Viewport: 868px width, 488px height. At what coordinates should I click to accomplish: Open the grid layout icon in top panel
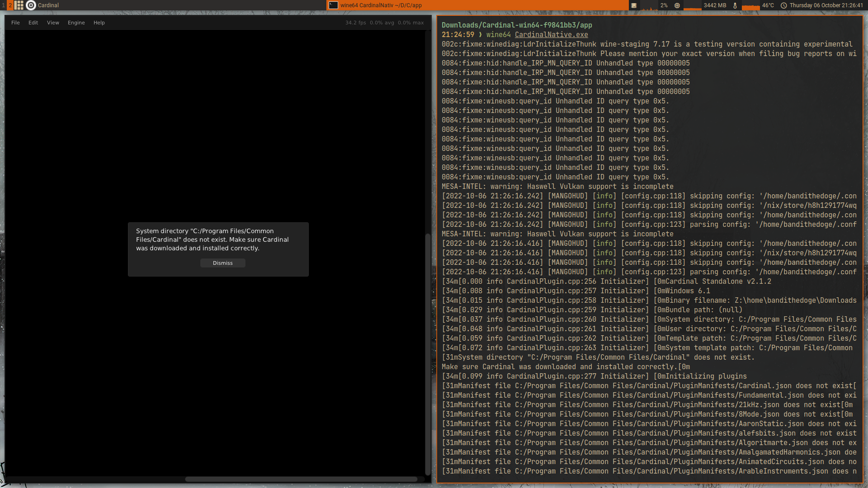coord(19,5)
